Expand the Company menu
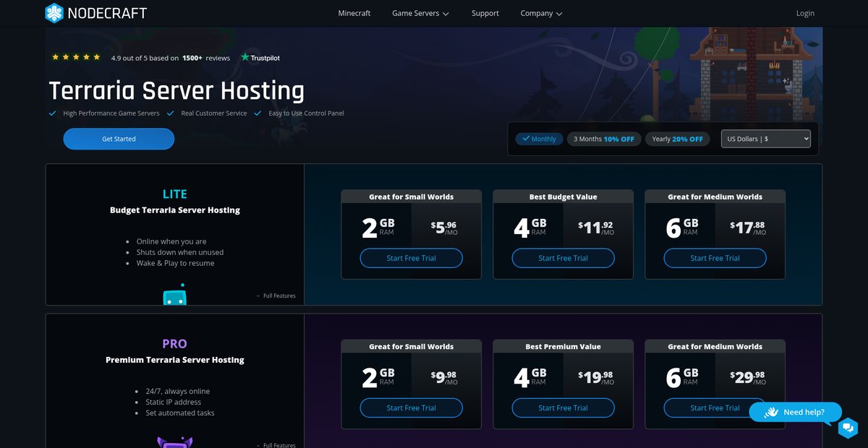Viewport: 868px width, 448px height. (x=541, y=13)
